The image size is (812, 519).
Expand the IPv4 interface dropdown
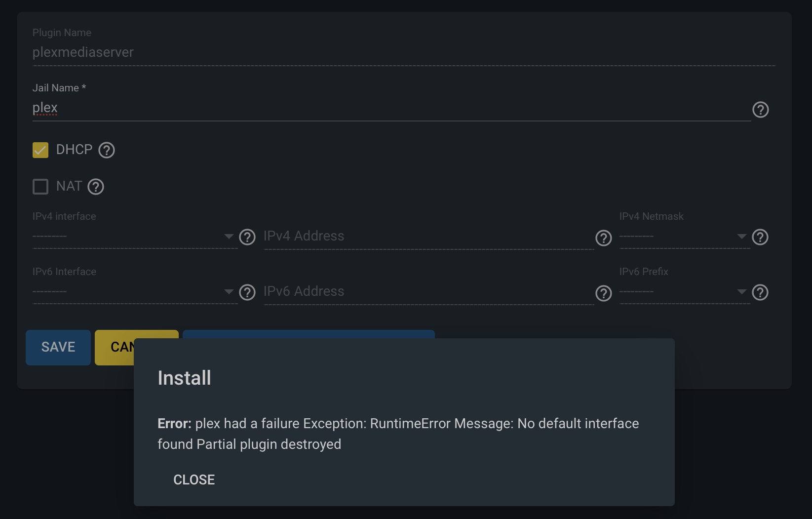pyautogui.click(x=135, y=237)
